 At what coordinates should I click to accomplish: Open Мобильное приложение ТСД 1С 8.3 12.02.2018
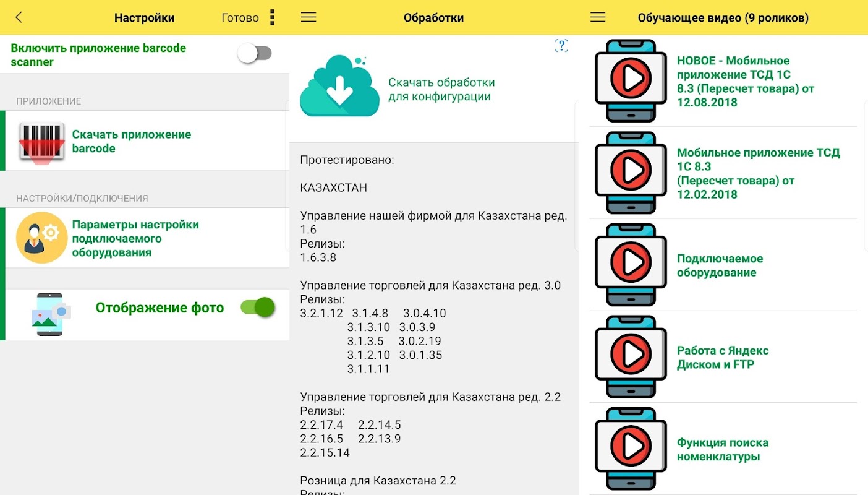tap(759, 173)
